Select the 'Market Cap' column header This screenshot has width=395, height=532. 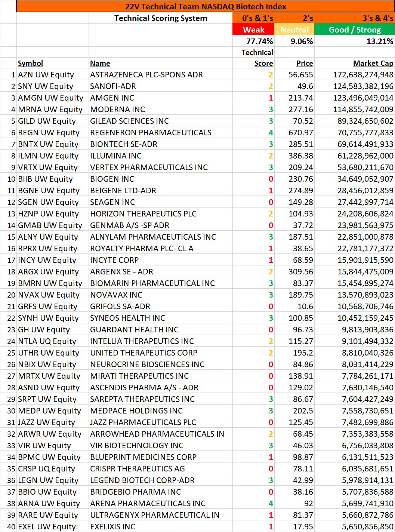pyautogui.click(x=355, y=63)
